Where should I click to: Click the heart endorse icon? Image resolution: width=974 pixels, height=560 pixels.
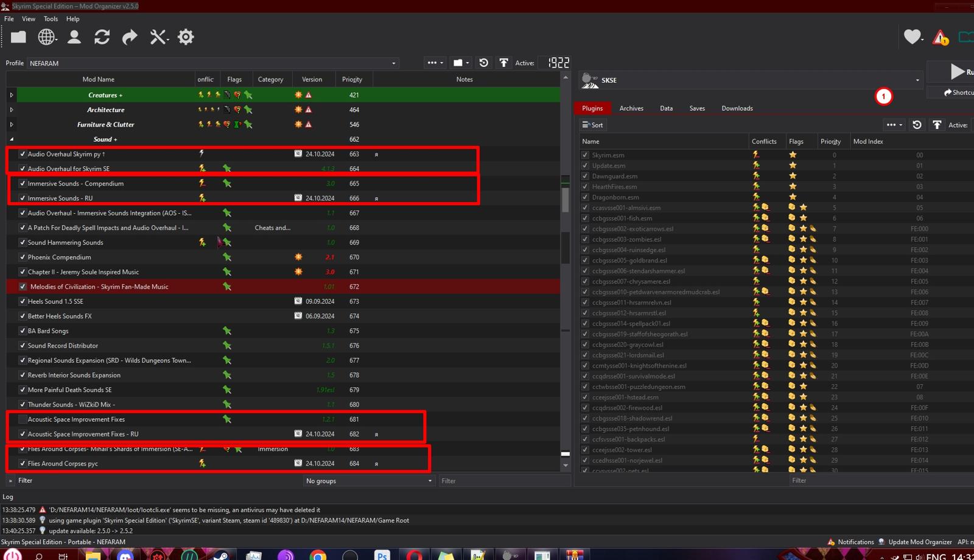pyautogui.click(x=913, y=37)
